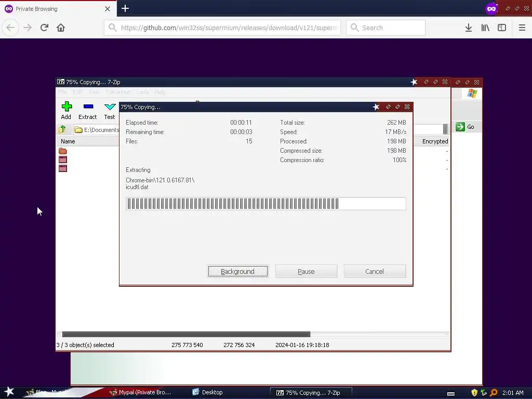Click the up-folder icon beside the path field
This screenshot has width=532, height=399.
(x=62, y=129)
